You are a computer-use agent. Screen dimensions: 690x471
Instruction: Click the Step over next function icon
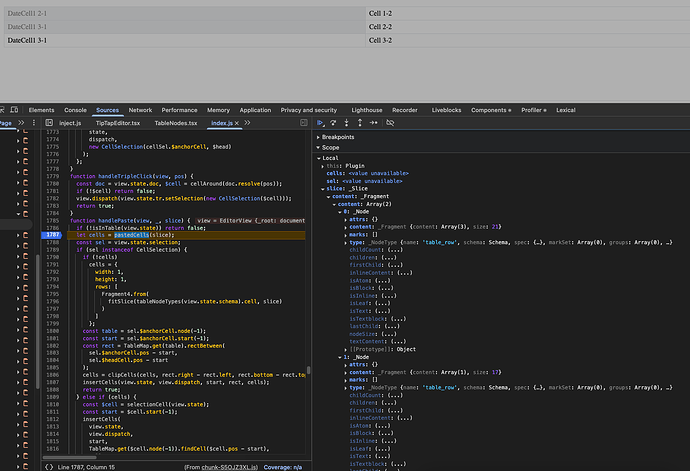point(333,123)
